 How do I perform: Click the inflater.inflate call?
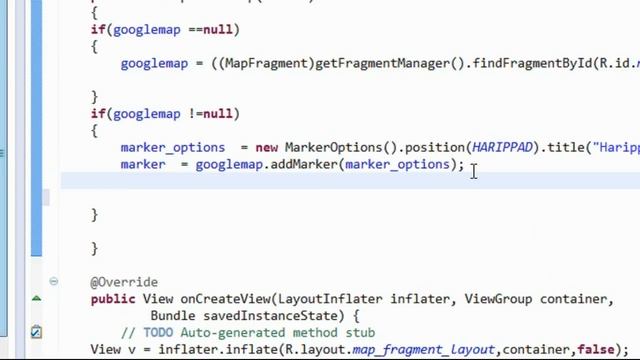218,349
